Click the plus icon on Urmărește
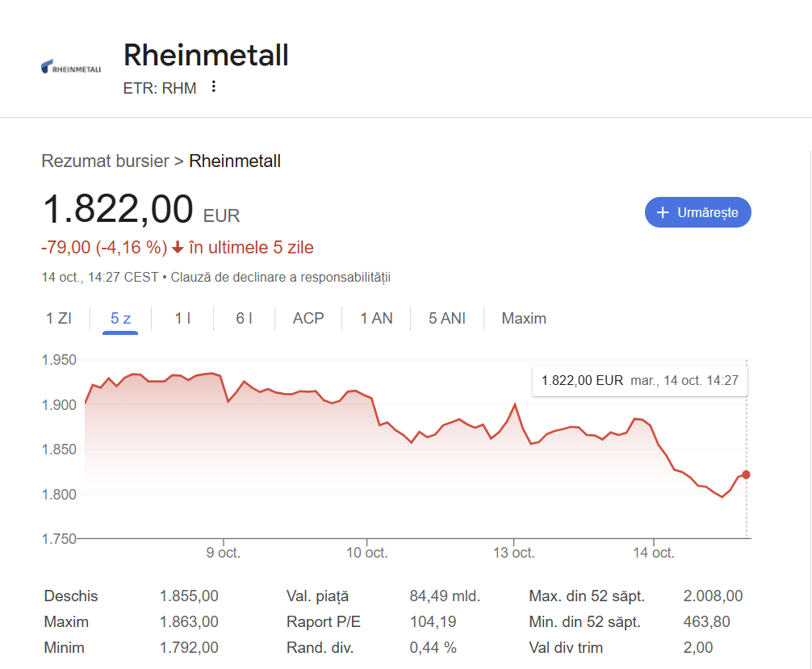Viewport: 812px width, 669px height. (663, 212)
